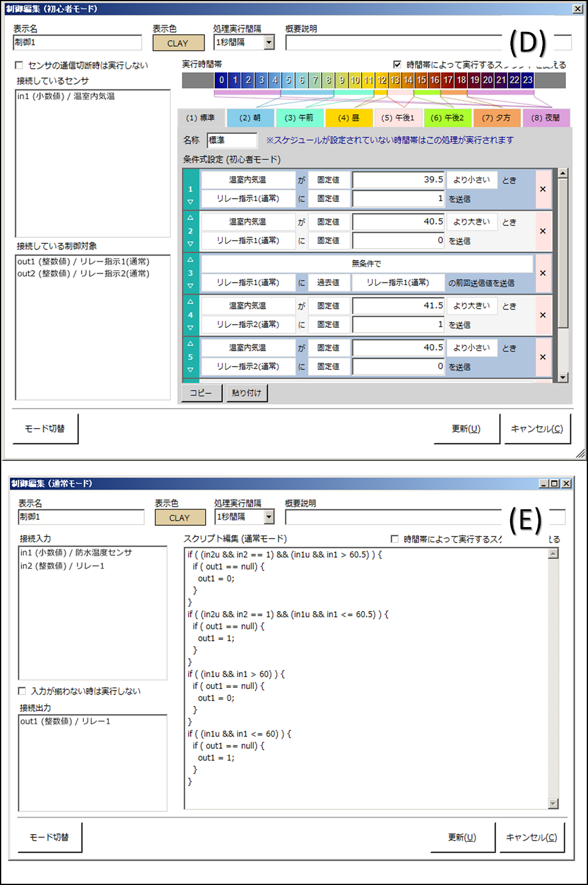The height and width of the screenshot is (885, 588).
Task: Close the 通常モード edit window
Action: point(567,484)
